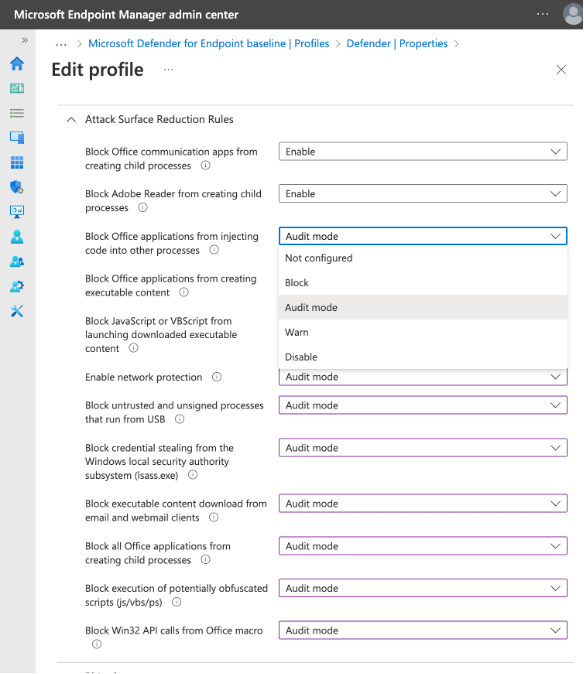
Task: Open Edit profile ellipsis options
Action: click(168, 70)
